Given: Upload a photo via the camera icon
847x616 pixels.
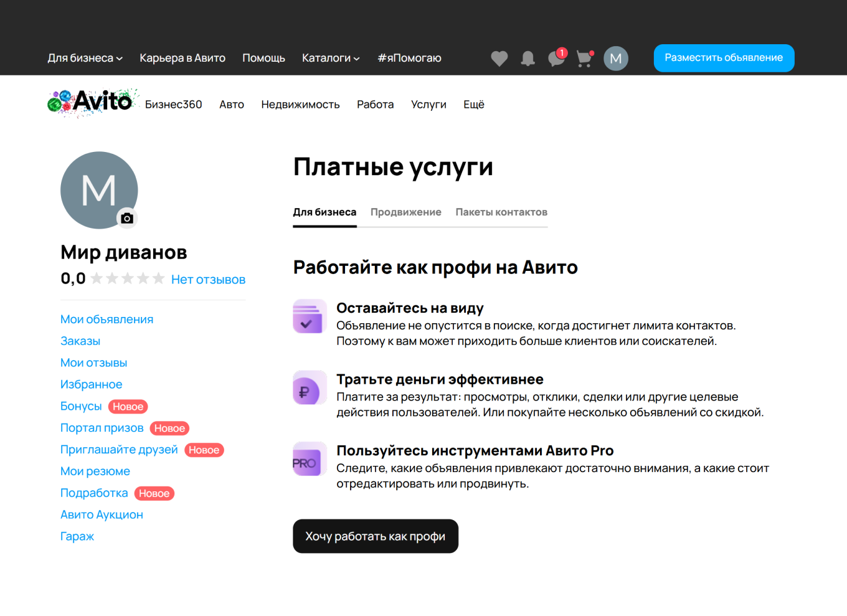Looking at the screenshot, I should tap(126, 219).
